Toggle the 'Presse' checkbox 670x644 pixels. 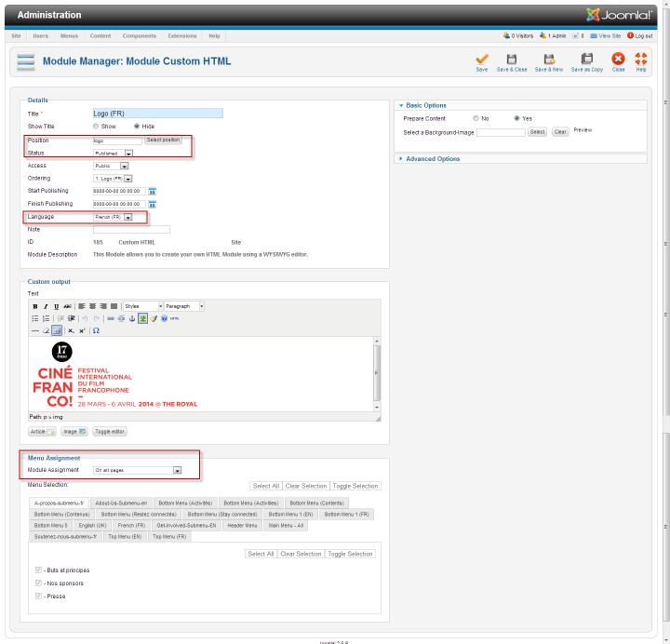click(x=38, y=596)
